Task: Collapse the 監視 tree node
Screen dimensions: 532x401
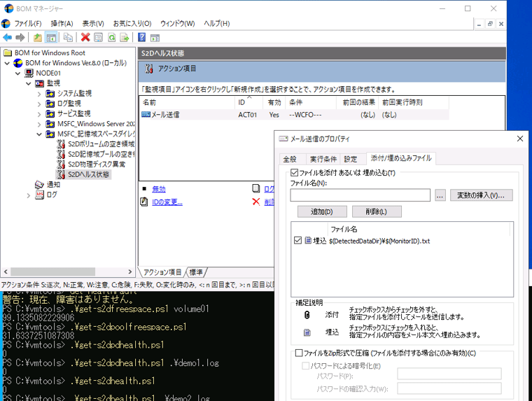Action: click(29, 83)
